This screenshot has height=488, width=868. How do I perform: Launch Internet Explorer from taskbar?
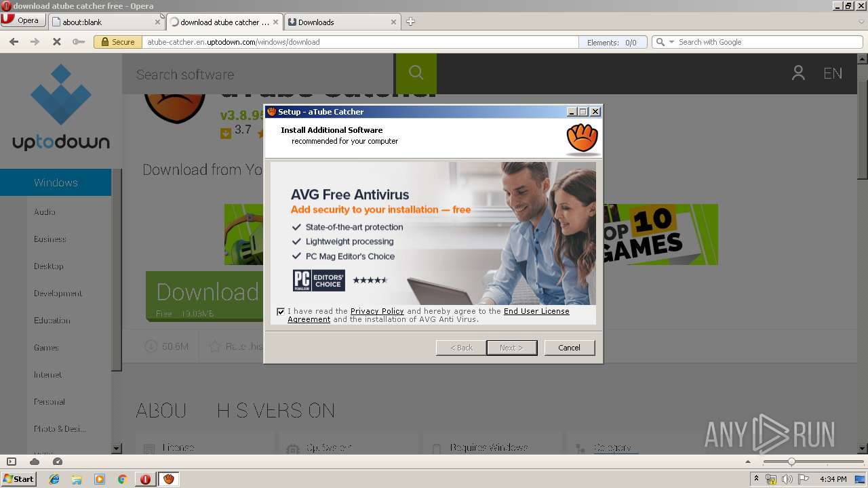pyautogui.click(x=54, y=479)
